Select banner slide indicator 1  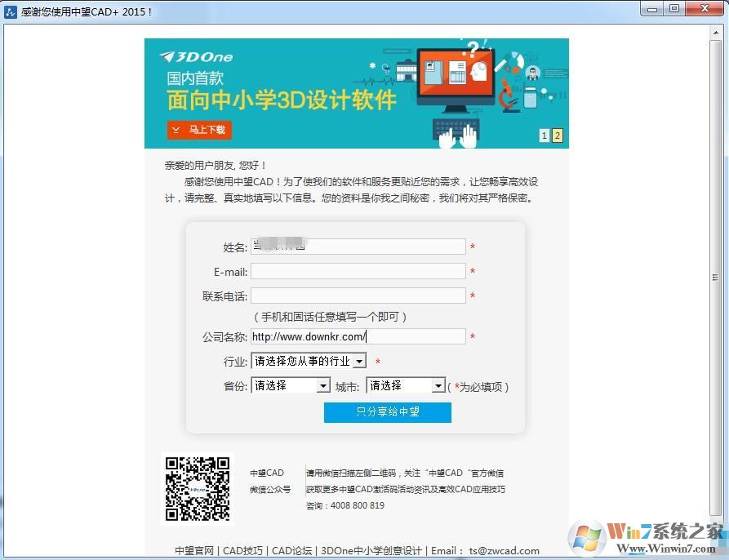[x=544, y=136]
